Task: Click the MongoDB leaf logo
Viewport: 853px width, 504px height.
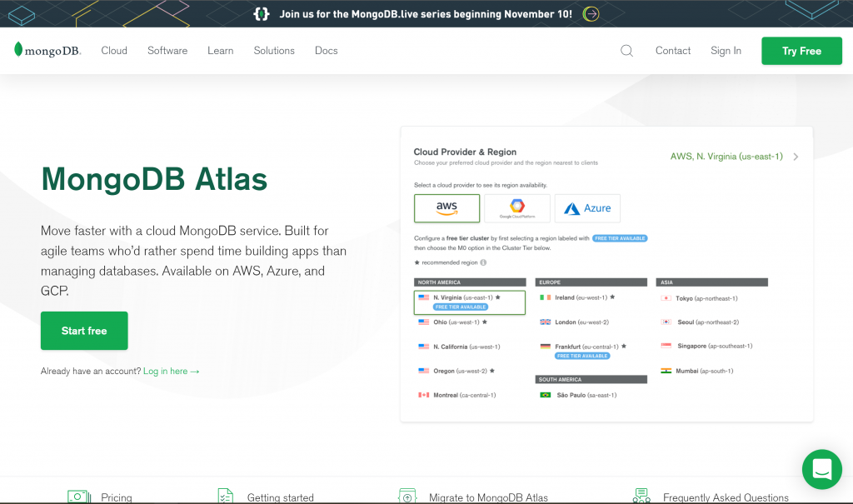Action: point(47,50)
